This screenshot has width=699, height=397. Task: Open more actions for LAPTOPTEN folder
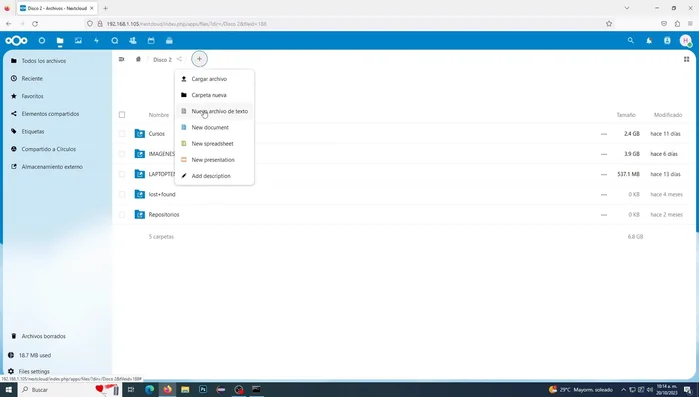coord(604,174)
